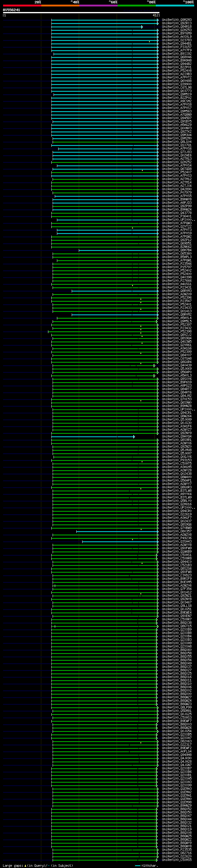Select the UniRef100_Q01413 label
This screenshot has width=197, height=868.
(x=177, y=311)
